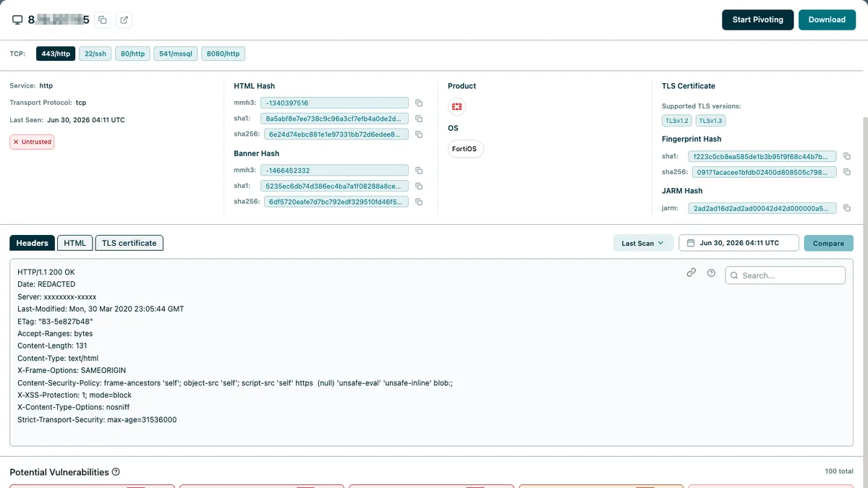This screenshot has height=488, width=868.
Task: Click the TLSv1.3 version tag
Action: (x=711, y=121)
